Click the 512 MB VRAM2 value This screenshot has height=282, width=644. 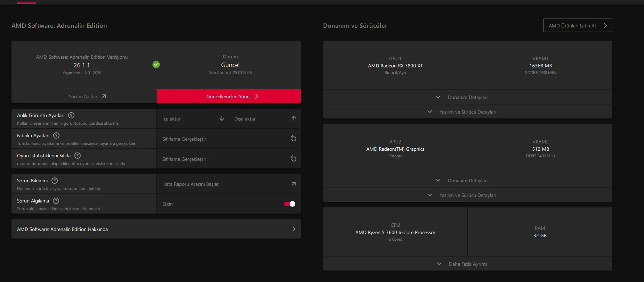[541, 149]
